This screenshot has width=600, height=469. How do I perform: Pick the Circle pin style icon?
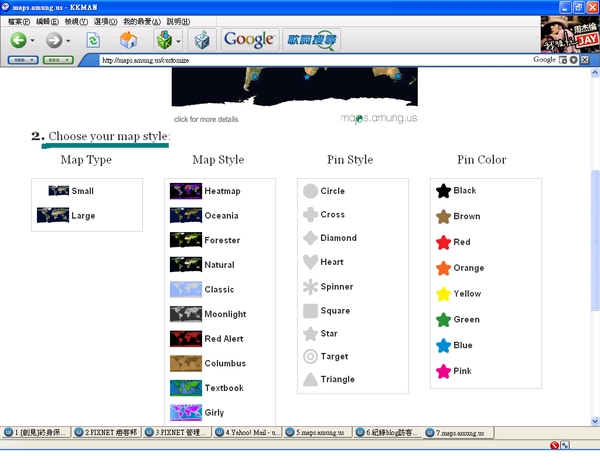click(310, 191)
